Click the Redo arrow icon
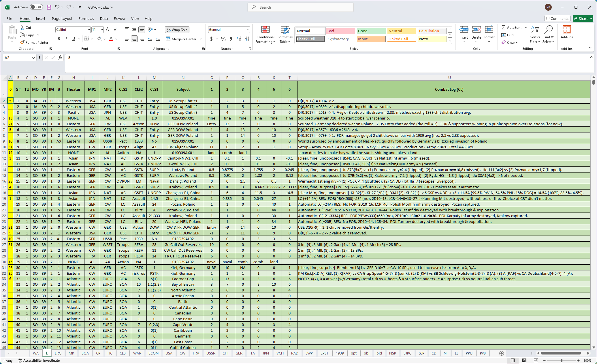 (69, 7)
